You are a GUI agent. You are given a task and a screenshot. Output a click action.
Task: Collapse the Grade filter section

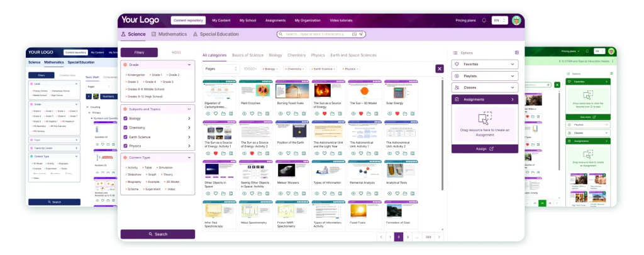pyautogui.click(x=189, y=65)
